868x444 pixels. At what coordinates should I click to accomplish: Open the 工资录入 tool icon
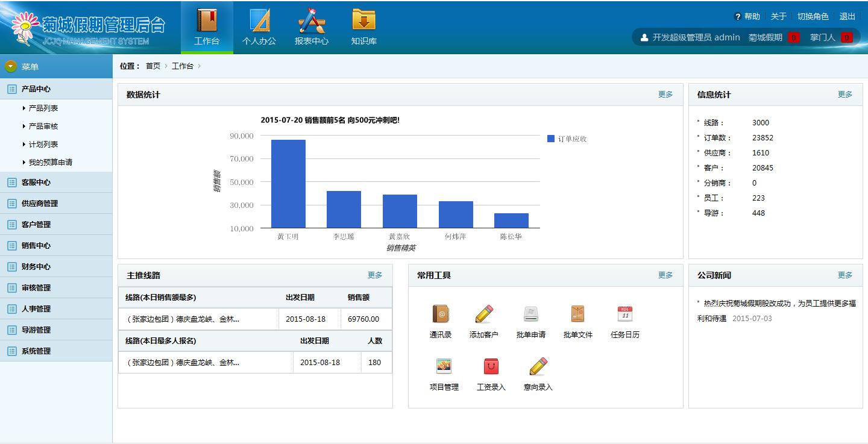coord(491,366)
